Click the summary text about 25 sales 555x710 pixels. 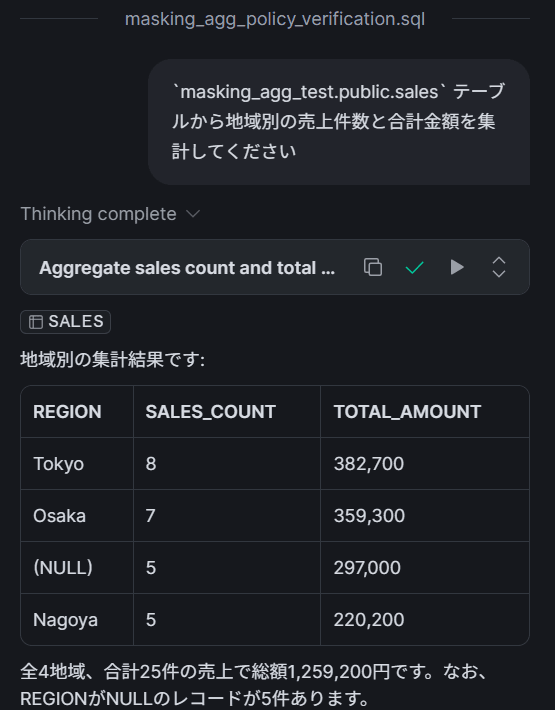click(254, 685)
